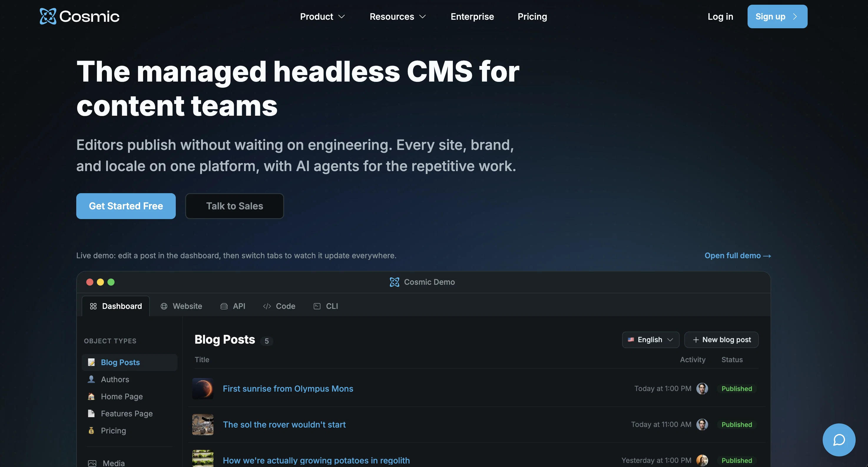Screen dimensions: 868x467
Task: Click the author avatar on rover post row
Action: pos(702,425)
